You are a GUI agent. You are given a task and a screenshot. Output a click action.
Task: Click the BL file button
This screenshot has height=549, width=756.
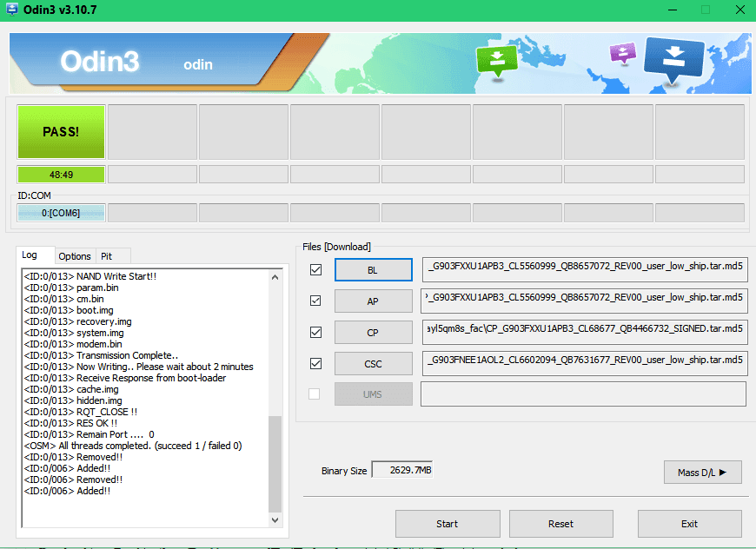coord(373,270)
